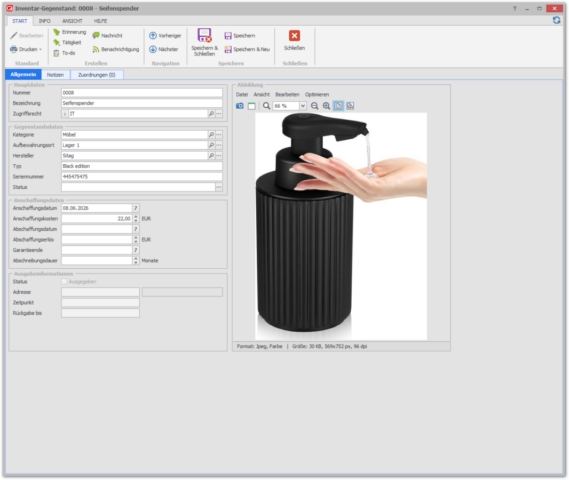Click the blank page icon in image toolbar
569x480 pixels.
click(251, 106)
